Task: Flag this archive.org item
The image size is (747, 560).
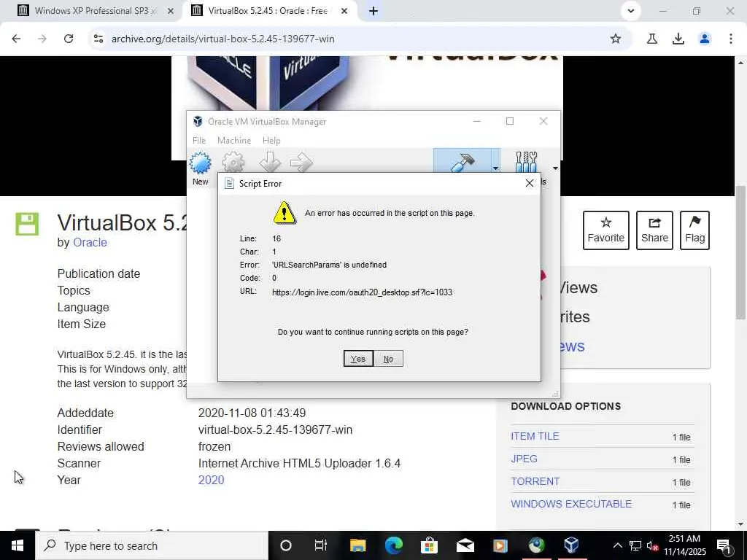Action: (694, 230)
